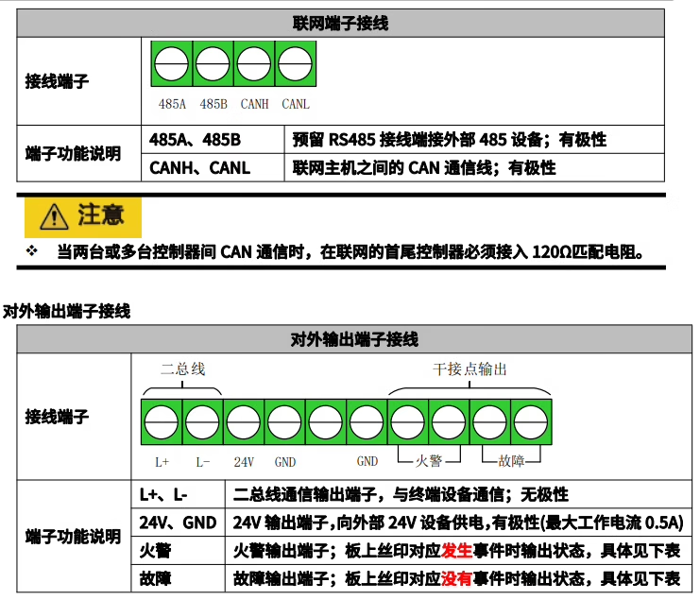The image size is (700, 600).
Task: Click the 24V、GND table cell
Action: [x=178, y=523]
